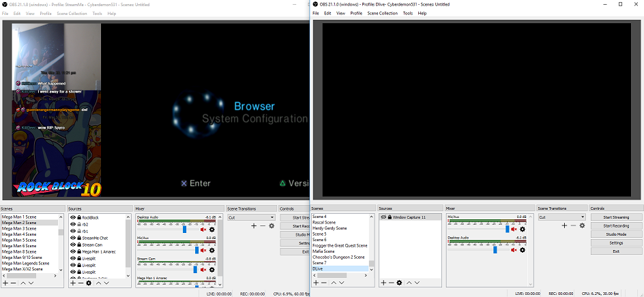
Task: Open source properties gear in StreamMe window
Action: tap(89, 283)
